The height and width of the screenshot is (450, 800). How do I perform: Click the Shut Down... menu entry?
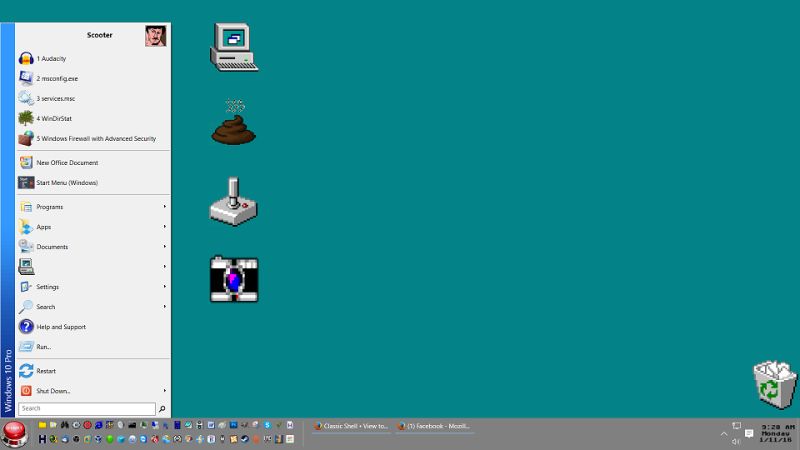pos(93,391)
